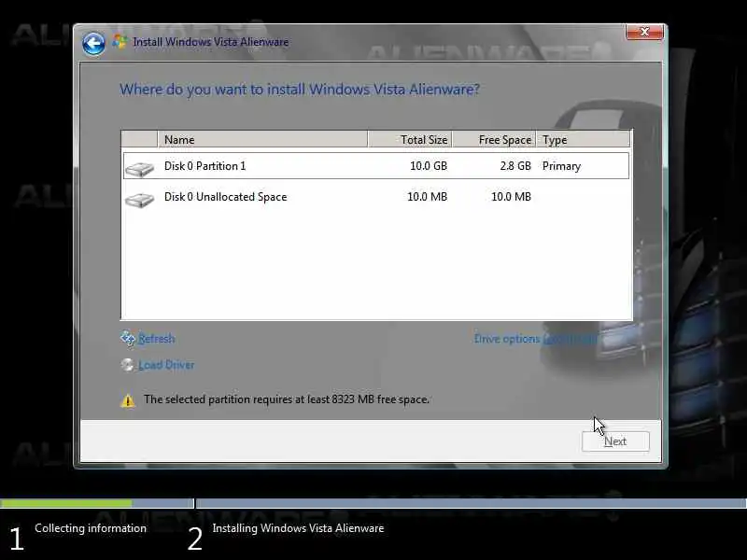Sort by the Total Size column header
The image size is (747, 560).
tap(410, 139)
